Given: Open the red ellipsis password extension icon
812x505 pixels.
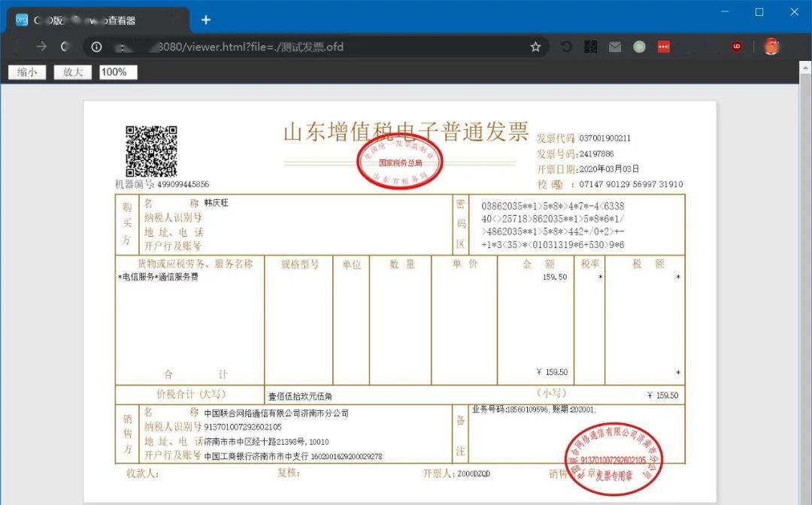Looking at the screenshot, I should coord(663,47).
